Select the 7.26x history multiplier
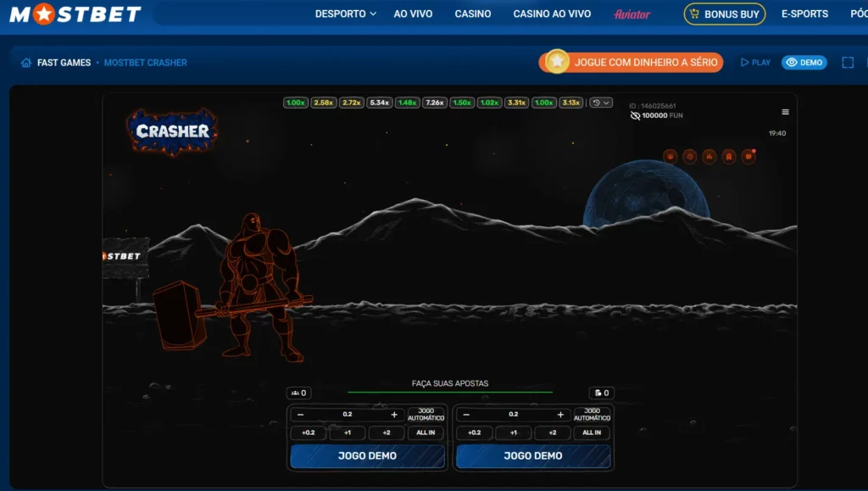 coord(435,103)
